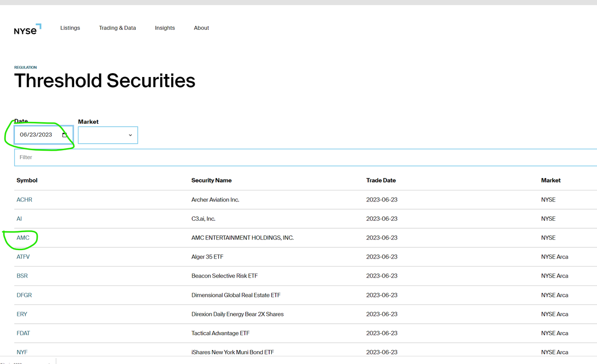Screen dimensions: 597x364
Task: Select iShares New York Muni Bond ETF
Action: point(233,352)
